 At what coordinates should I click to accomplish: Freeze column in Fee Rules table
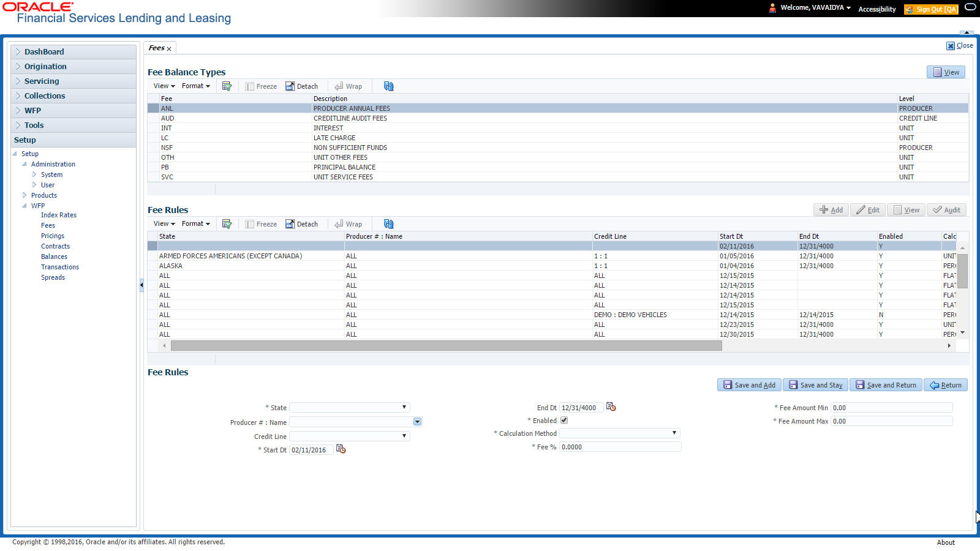pos(261,224)
